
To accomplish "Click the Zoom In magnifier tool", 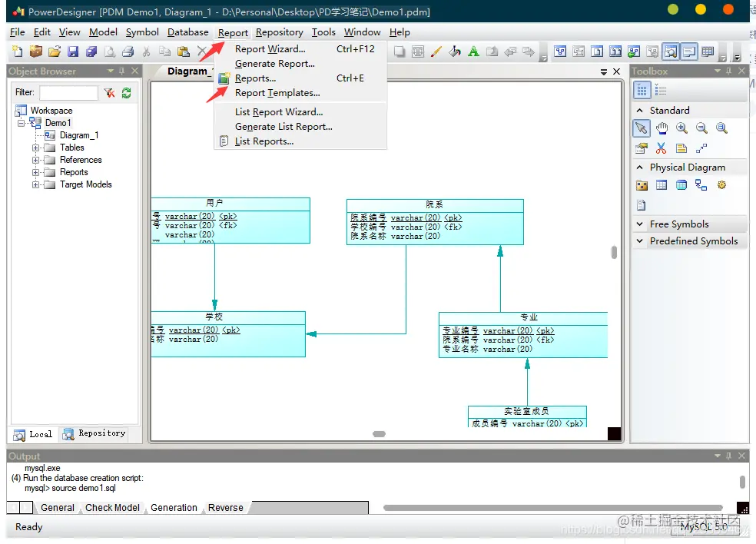I will click(681, 128).
